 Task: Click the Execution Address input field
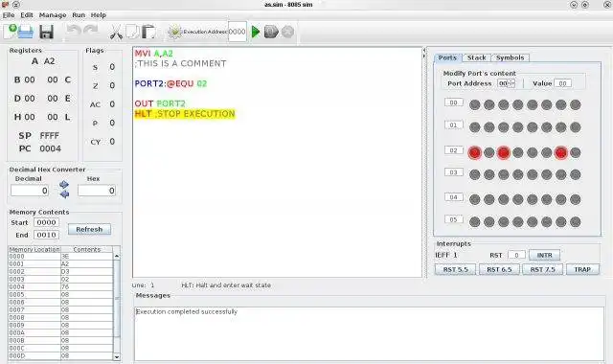tap(238, 32)
